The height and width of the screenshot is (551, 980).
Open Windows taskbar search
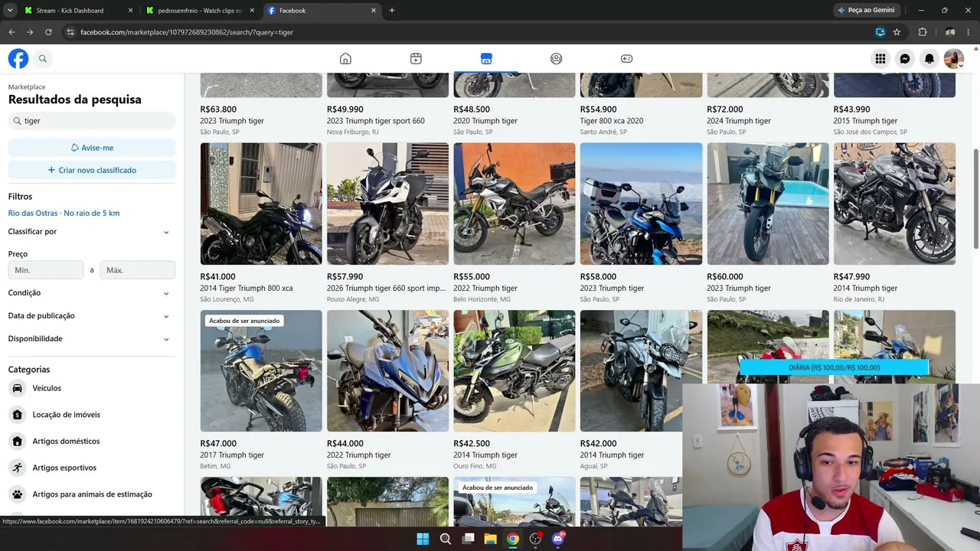pos(445,539)
